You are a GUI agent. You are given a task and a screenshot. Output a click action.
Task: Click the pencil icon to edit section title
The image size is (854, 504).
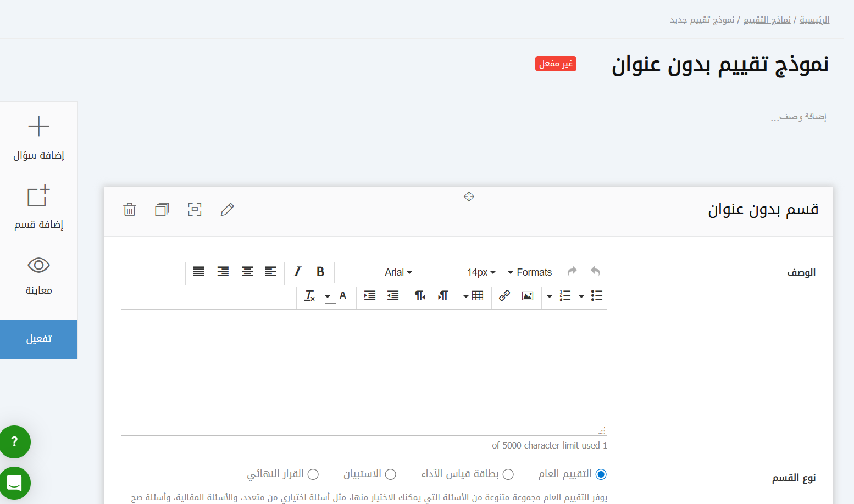coord(227,209)
